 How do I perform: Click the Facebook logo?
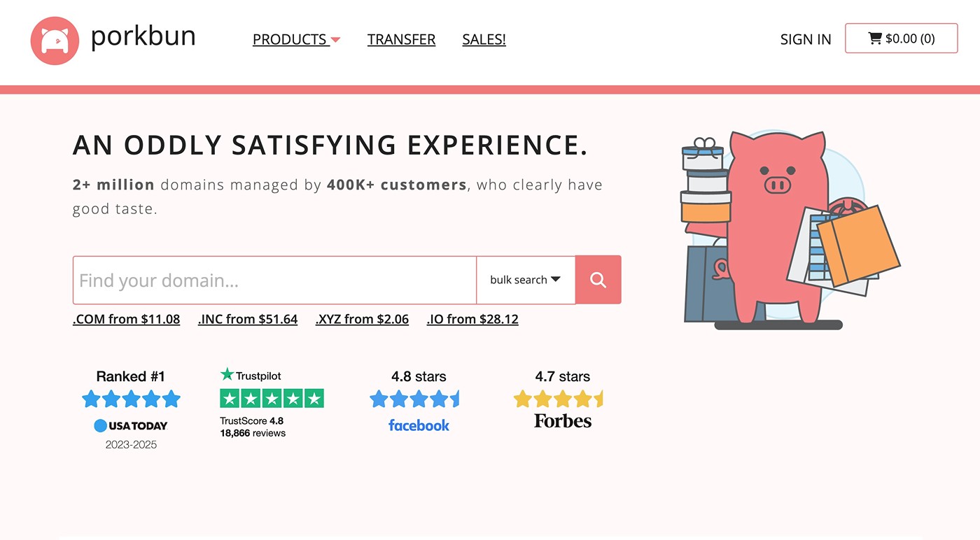(x=419, y=425)
